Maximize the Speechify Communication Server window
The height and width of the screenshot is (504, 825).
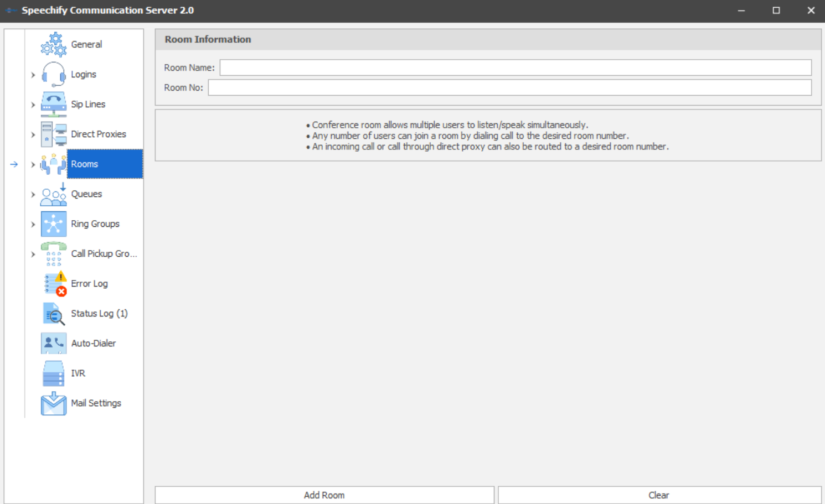[x=776, y=11]
